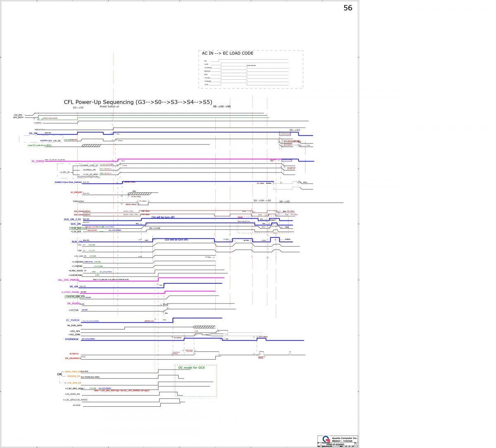Image resolution: width=496 pixels, height=448 pixels.
Task: Click the ALL_SYS_PWRGD signal label
Action: pyautogui.click(x=68, y=280)
